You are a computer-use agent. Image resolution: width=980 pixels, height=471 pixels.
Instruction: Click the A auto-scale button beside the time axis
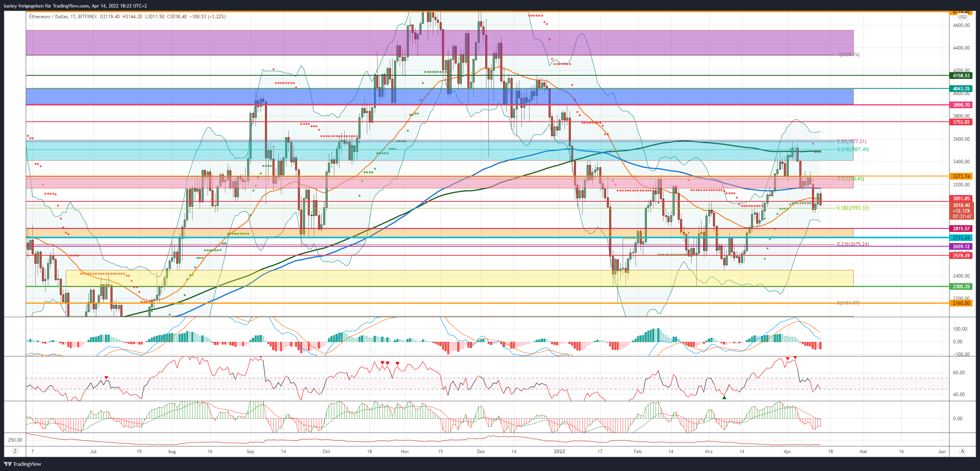pos(963,451)
